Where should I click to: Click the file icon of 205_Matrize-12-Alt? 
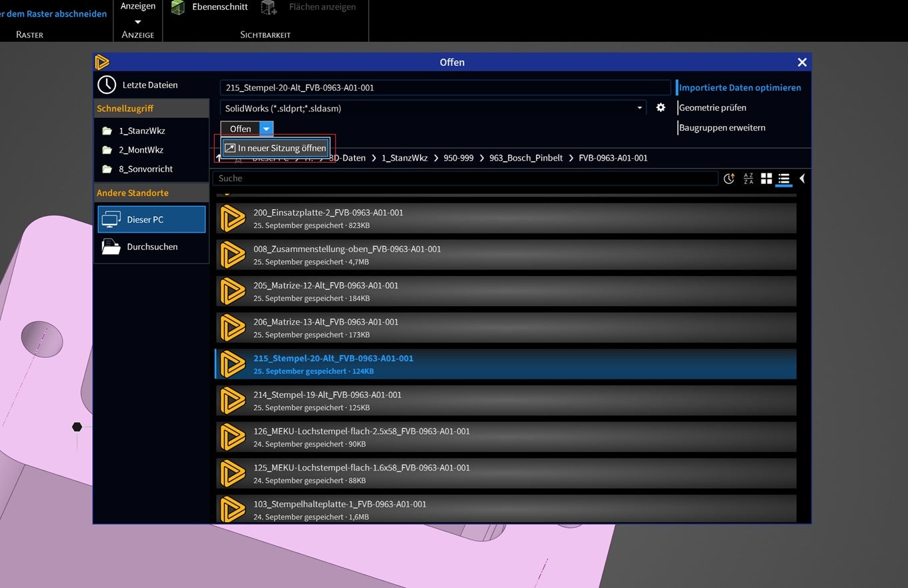click(x=233, y=291)
